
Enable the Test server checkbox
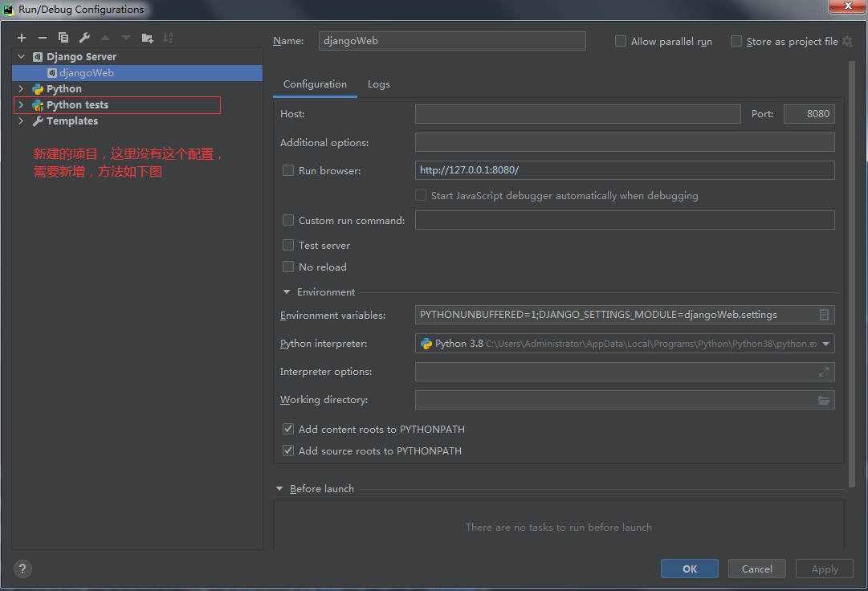coord(287,245)
